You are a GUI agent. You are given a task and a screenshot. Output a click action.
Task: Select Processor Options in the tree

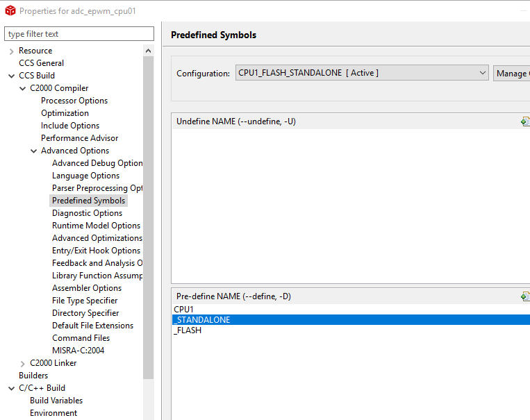74,101
